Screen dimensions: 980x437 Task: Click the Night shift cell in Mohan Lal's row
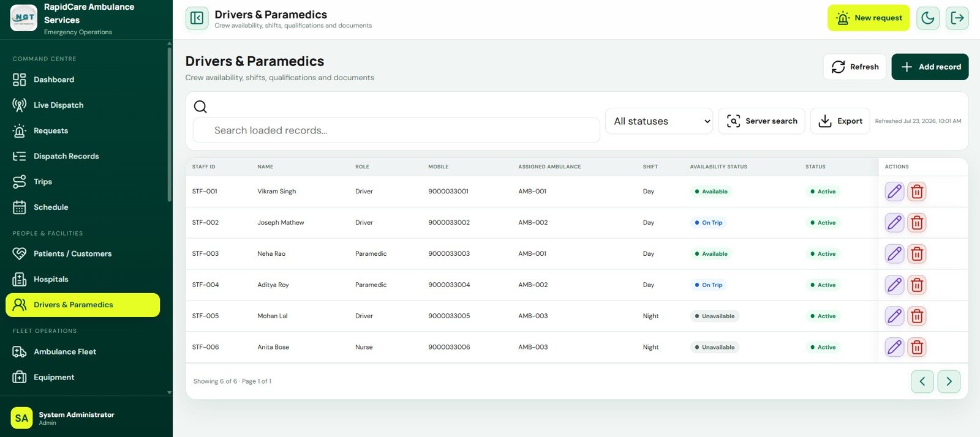650,316
